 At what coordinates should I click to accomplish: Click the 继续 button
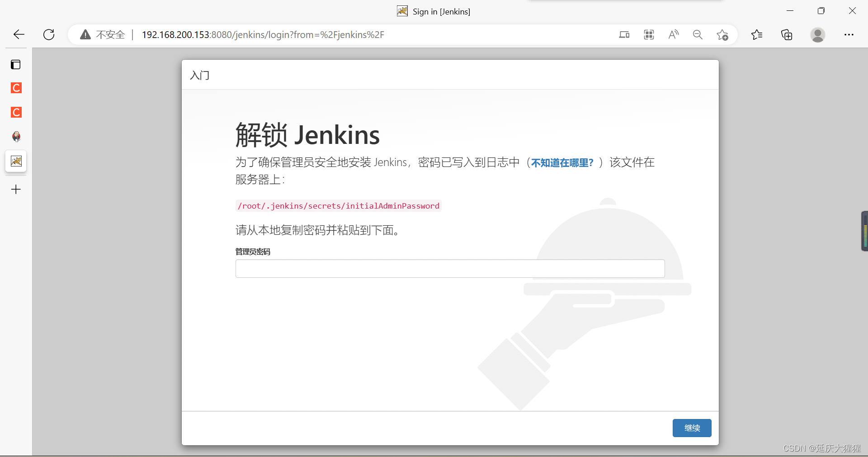point(692,428)
